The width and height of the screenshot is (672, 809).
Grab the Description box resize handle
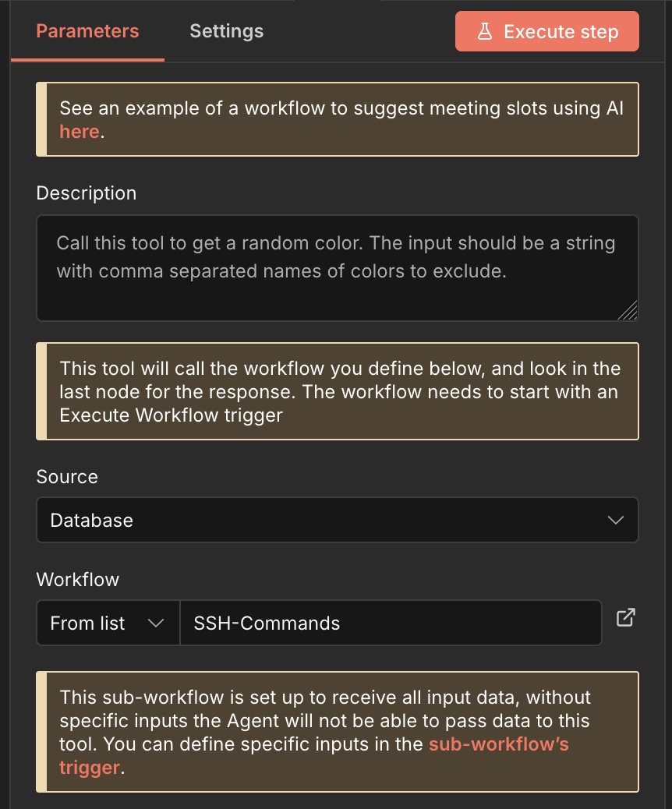coord(628,311)
